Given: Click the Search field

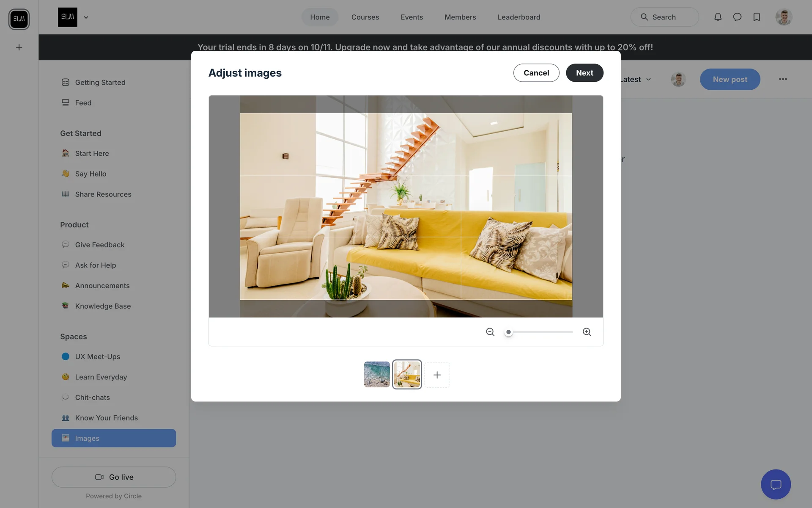Looking at the screenshot, I should [664, 17].
